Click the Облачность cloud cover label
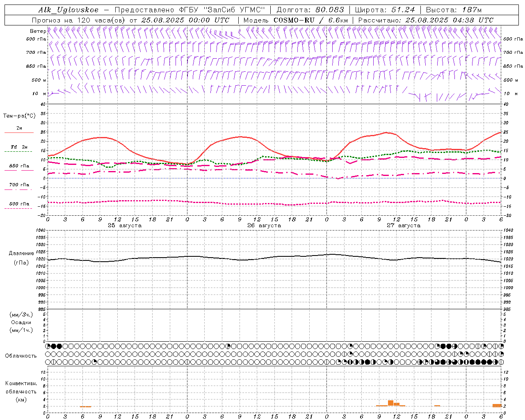Image resolution: width=525 pixels, height=420 pixels. (x=21, y=356)
